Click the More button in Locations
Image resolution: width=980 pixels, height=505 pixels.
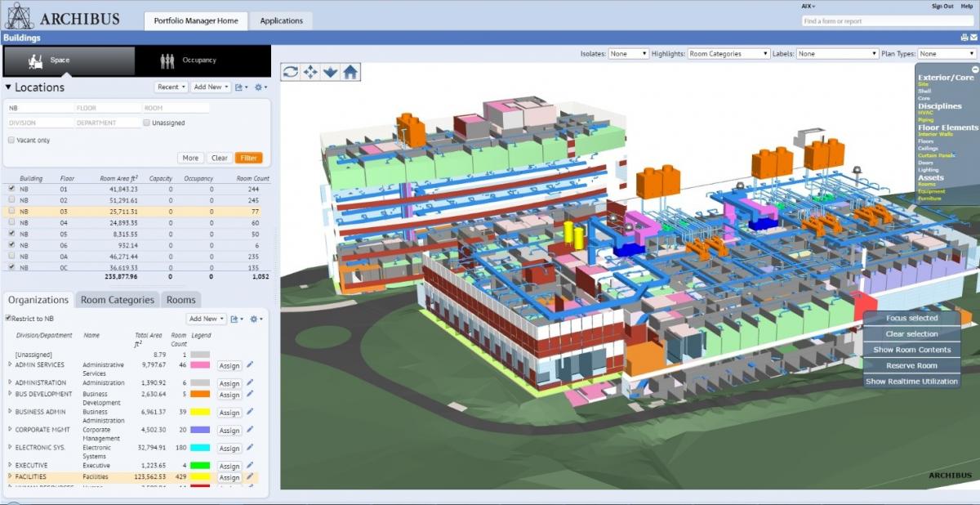(190, 158)
